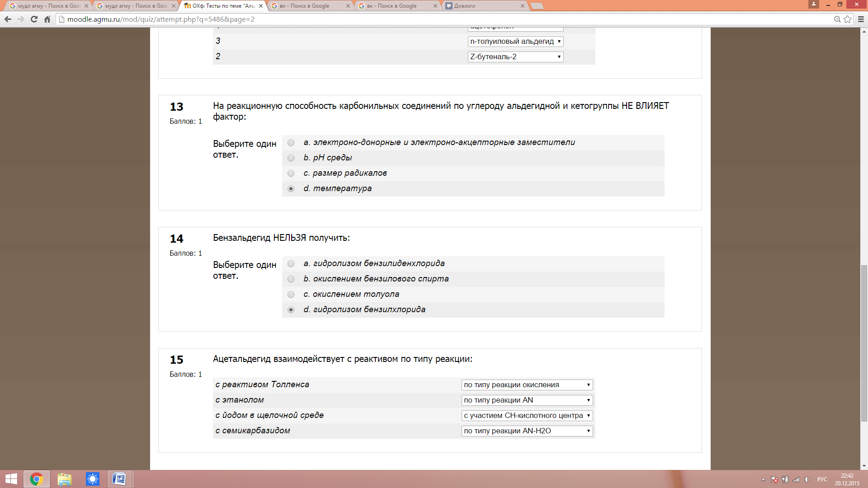Open the п-толуиловый альдегид dropdown
The height and width of the screenshot is (488, 868).
pos(515,42)
